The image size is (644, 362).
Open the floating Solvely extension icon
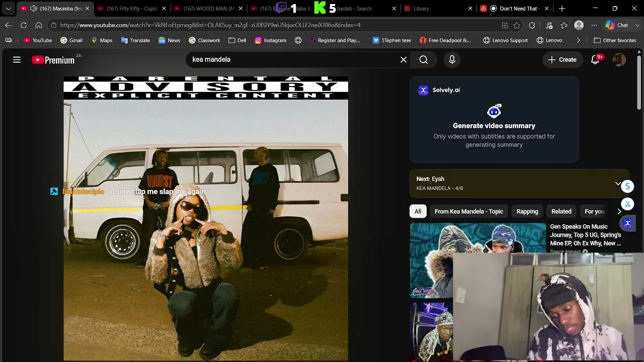point(627,223)
